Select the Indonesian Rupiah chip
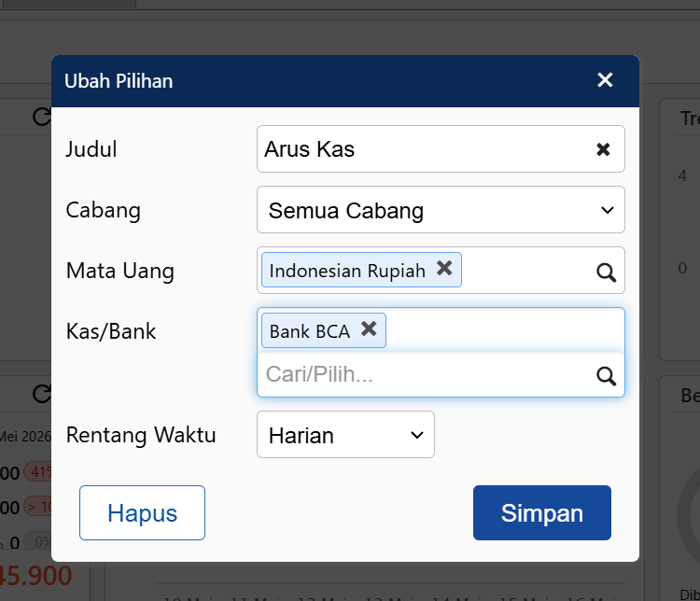The image size is (700, 601). [x=347, y=271]
